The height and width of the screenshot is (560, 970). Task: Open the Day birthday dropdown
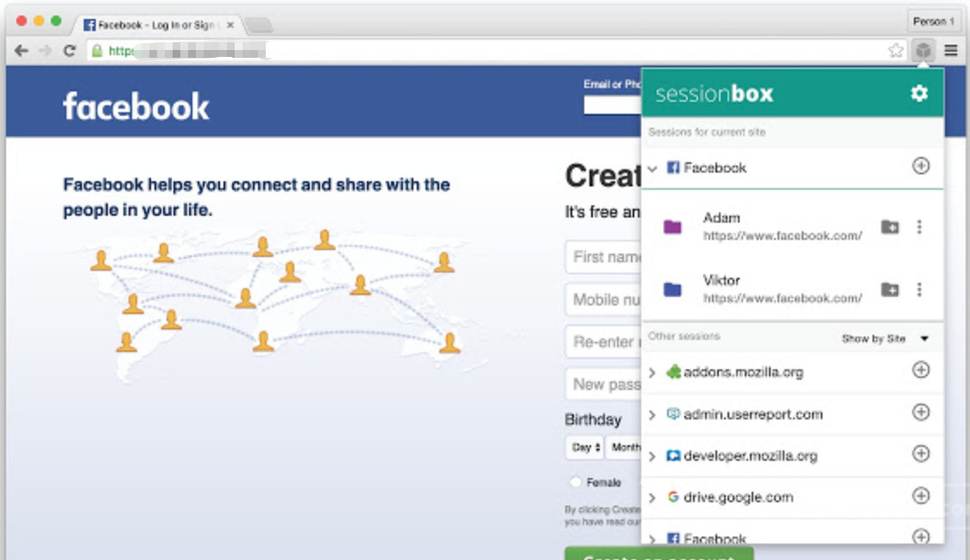[x=584, y=447]
